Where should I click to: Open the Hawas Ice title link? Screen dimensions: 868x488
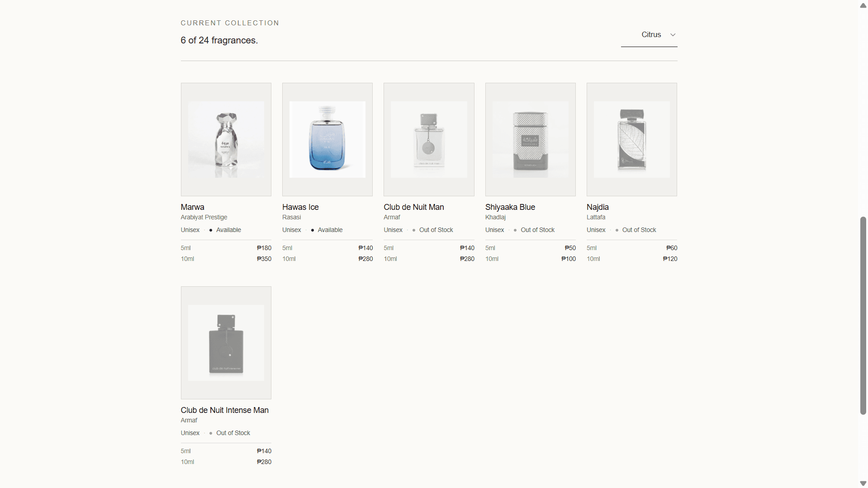point(300,207)
